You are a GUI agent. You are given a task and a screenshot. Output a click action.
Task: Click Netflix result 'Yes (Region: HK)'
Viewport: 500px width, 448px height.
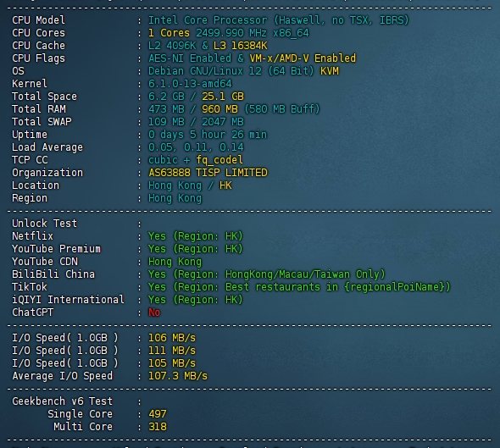click(x=196, y=236)
